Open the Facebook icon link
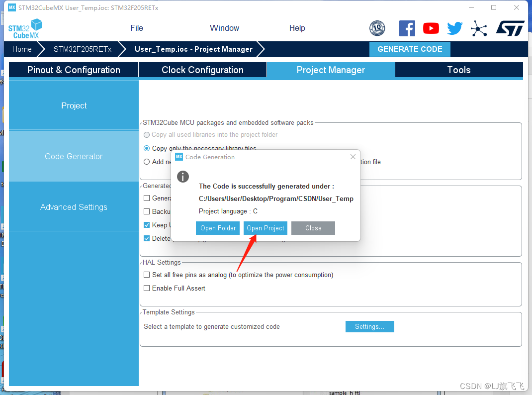 (407, 28)
